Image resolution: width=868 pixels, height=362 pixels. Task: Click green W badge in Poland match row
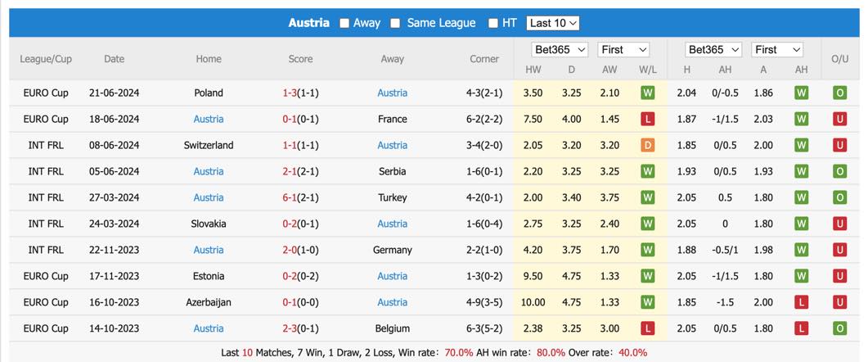point(648,93)
